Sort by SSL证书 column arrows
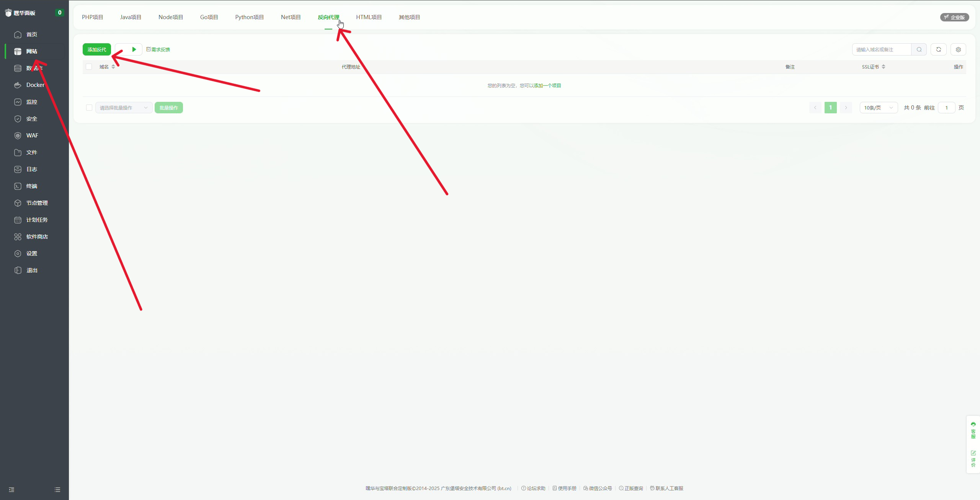The width and height of the screenshot is (980, 500). tap(884, 67)
